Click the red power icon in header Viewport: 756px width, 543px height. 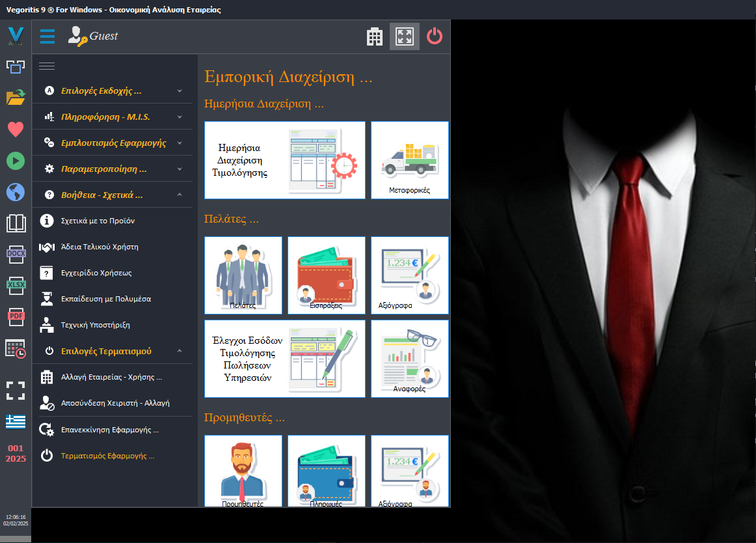tap(434, 36)
